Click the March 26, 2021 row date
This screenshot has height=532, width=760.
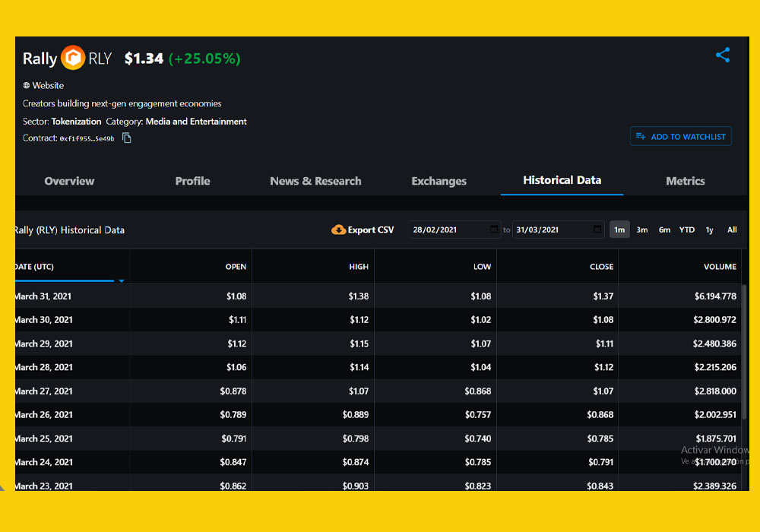tap(43, 415)
